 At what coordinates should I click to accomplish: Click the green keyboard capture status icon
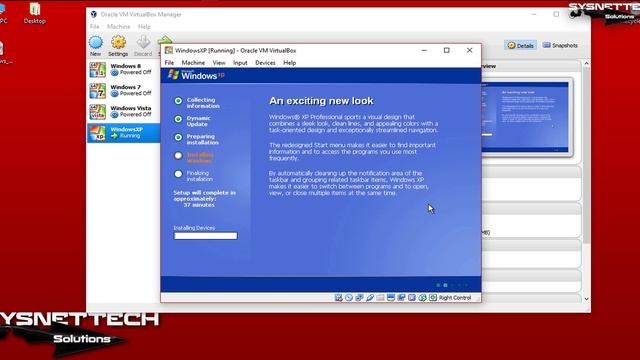click(433, 298)
